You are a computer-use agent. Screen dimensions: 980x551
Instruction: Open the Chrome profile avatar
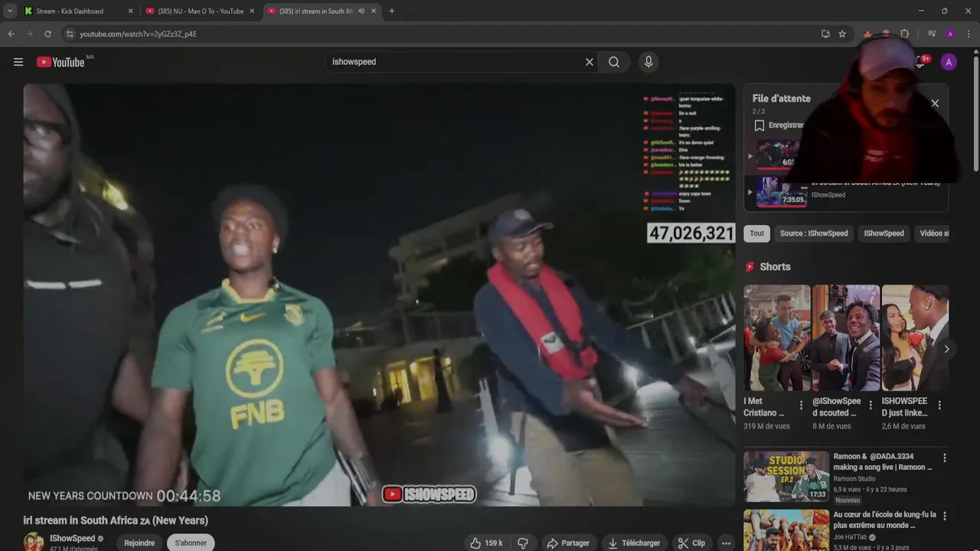(x=950, y=34)
